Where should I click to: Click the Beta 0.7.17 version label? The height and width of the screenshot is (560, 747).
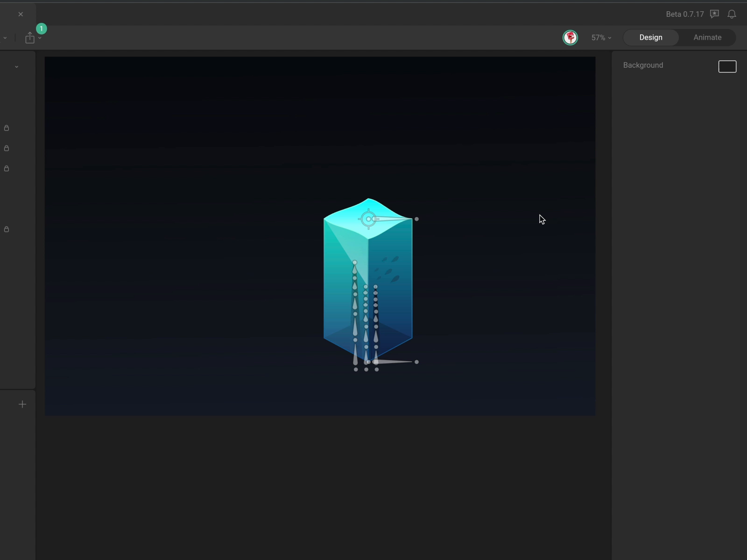coord(684,14)
